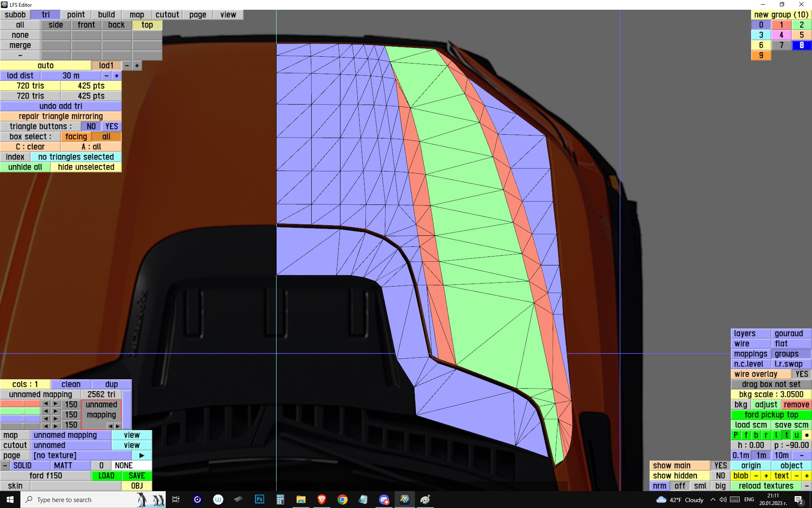Viewport: 812px width, 508px height.
Task: Toggle wire overlay YES button
Action: pyautogui.click(x=801, y=374)
